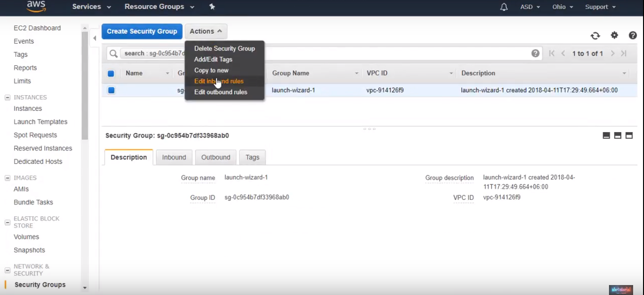Open the Ohio region selector
This screenshot has width=644, height=295.
(563, 7)
